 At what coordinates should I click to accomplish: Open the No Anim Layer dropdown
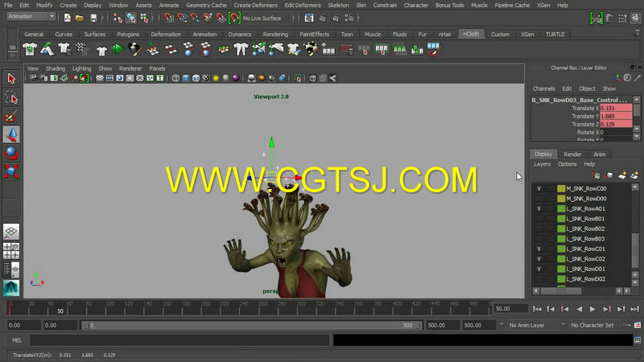pos(531,325)
